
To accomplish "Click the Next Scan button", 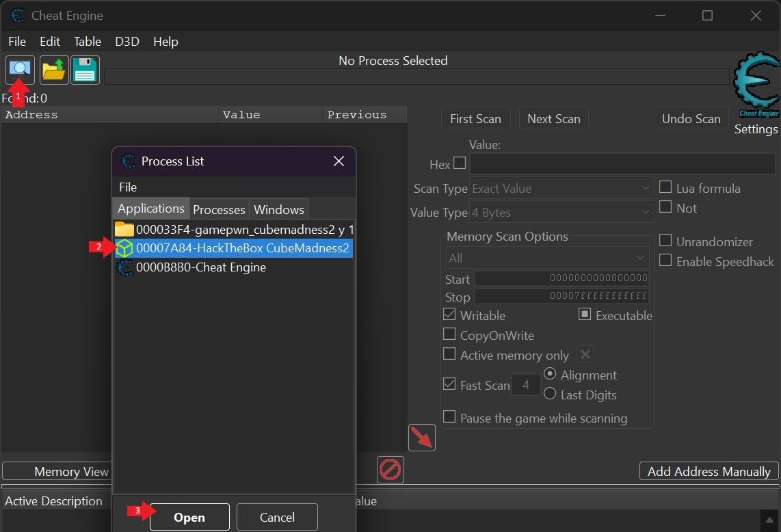I will [x=554, y=118].
